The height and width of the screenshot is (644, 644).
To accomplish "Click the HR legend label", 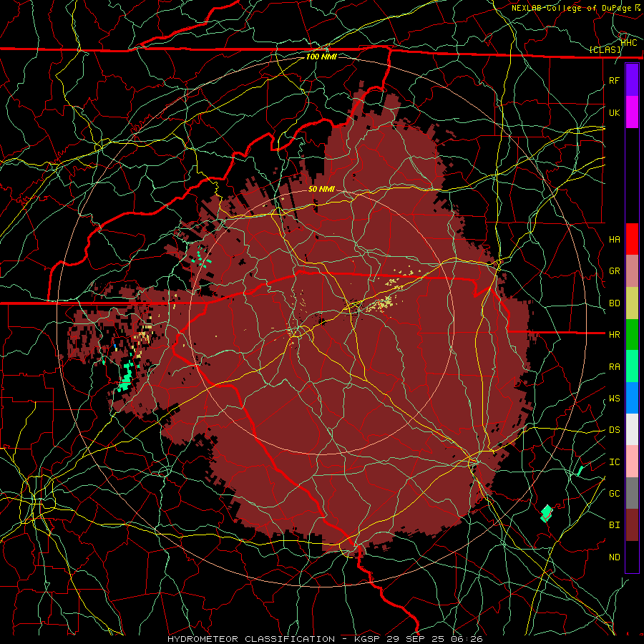I will (x=615, y=335).
